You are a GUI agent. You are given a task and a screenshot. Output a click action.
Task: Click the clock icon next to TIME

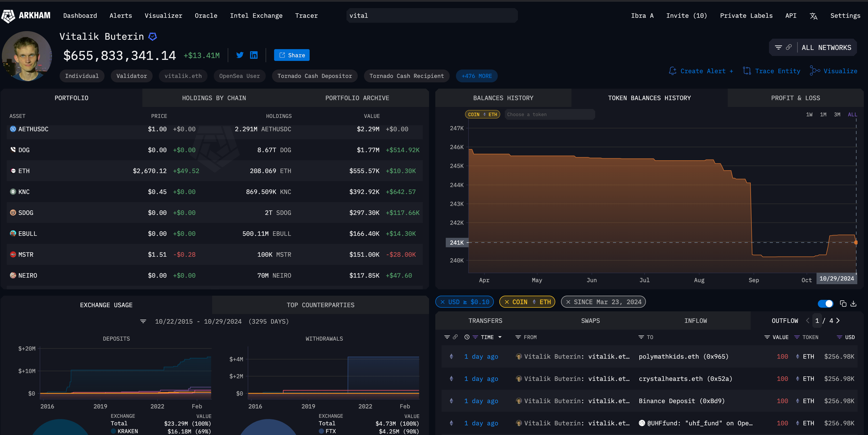(467, 337)
